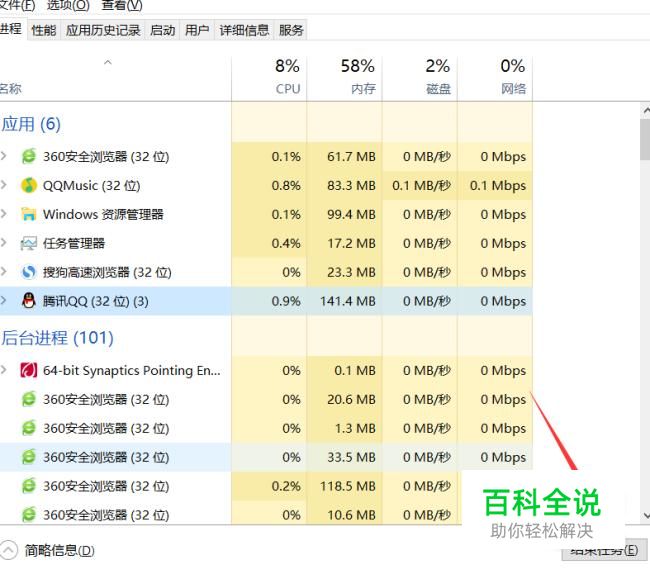Image resolution: width=650 pixels, height=574 pixels.
Task: Select Windows 资源管理器 row name
Action: [103, 214]
